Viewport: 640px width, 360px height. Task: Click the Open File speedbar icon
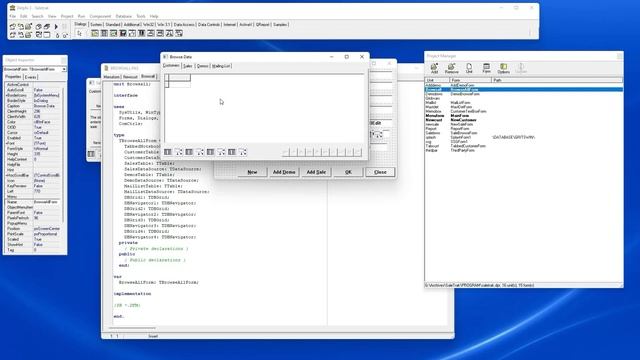(13, 35)
